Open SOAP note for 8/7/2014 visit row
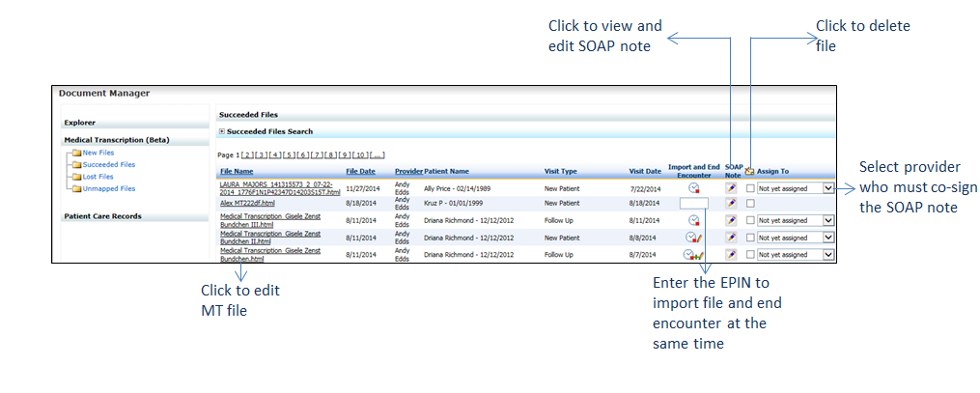The height and width of the screenshot is (393, 980). pos(731,255)
